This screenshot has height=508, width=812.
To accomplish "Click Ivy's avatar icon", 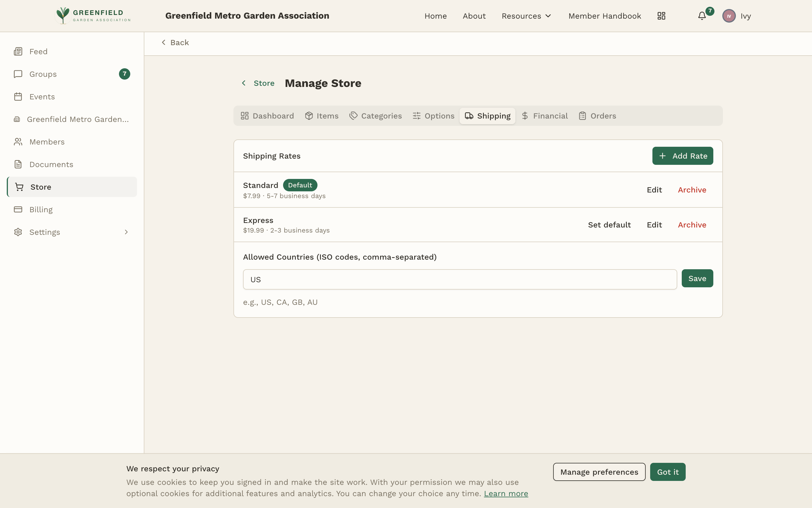I will [x=729, y=16].
